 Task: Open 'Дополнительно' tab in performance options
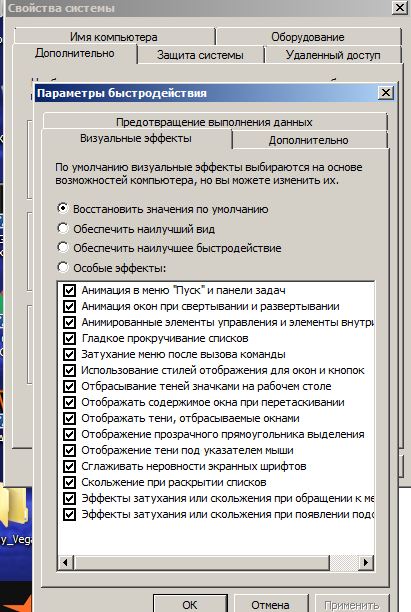(308, 140)
